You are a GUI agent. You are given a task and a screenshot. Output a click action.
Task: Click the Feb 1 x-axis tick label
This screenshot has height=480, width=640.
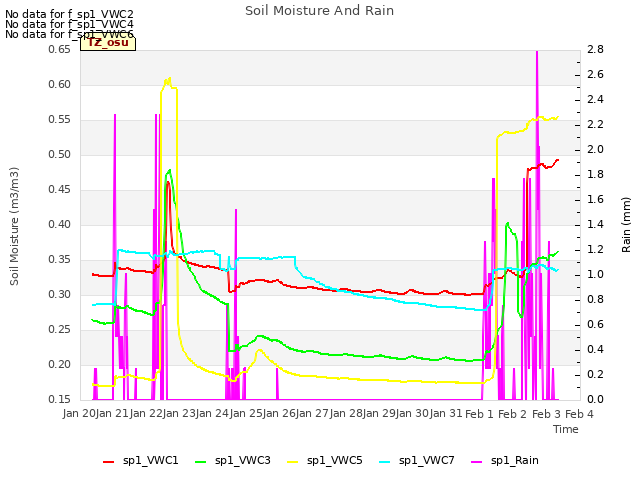click(x=480, y=414)
